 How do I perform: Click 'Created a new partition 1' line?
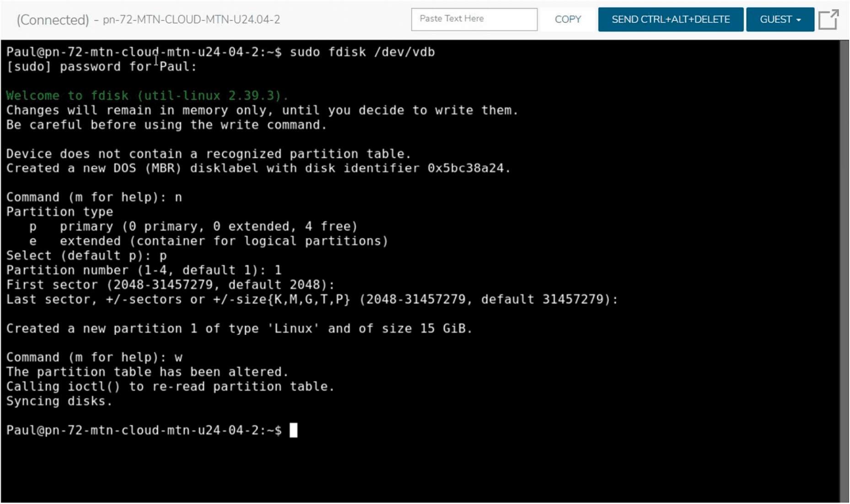pyautogui.click(x=239, y=328)
